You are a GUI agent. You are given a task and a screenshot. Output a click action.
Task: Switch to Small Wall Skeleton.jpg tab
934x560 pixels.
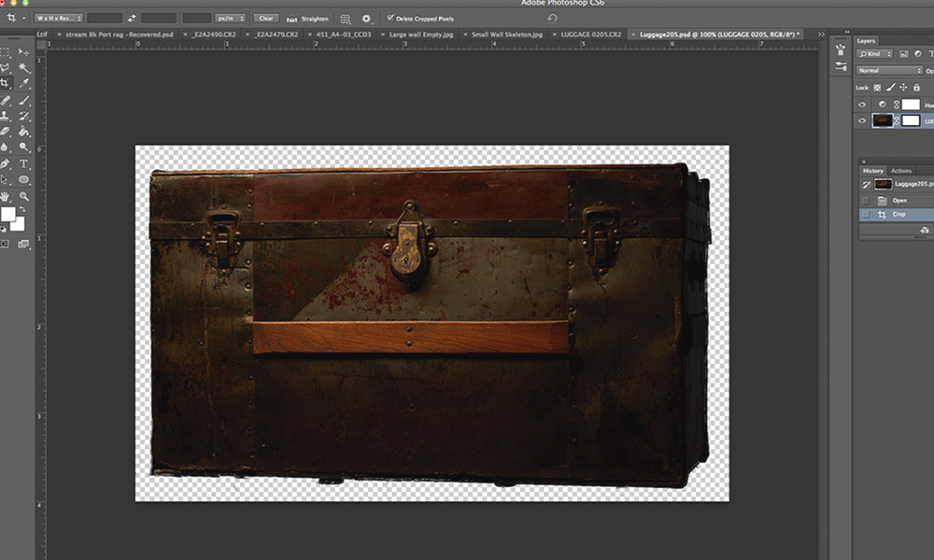(506, 35)
